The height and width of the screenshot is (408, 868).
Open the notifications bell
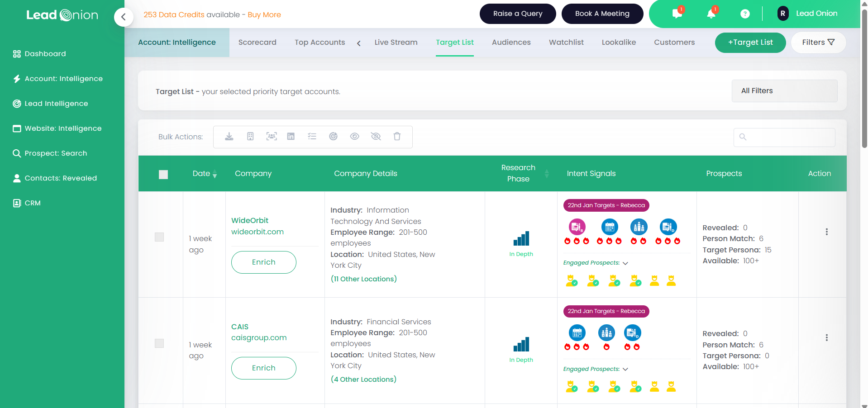click(711, 14)
